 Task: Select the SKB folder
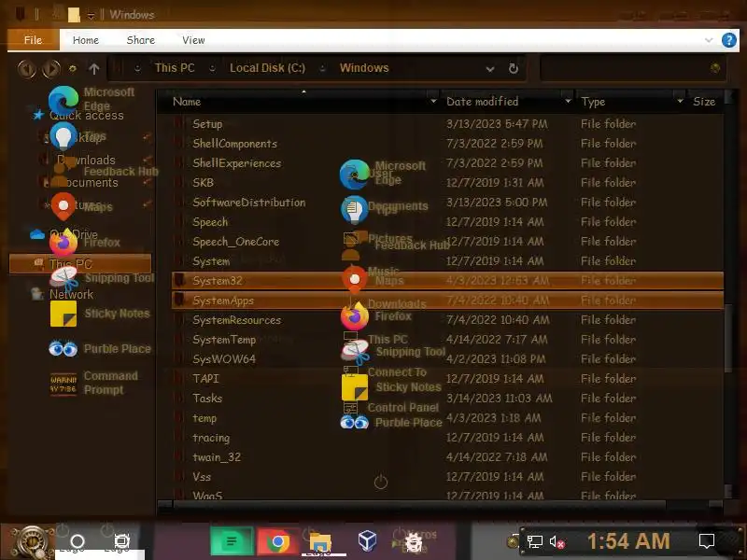(203, 182)
